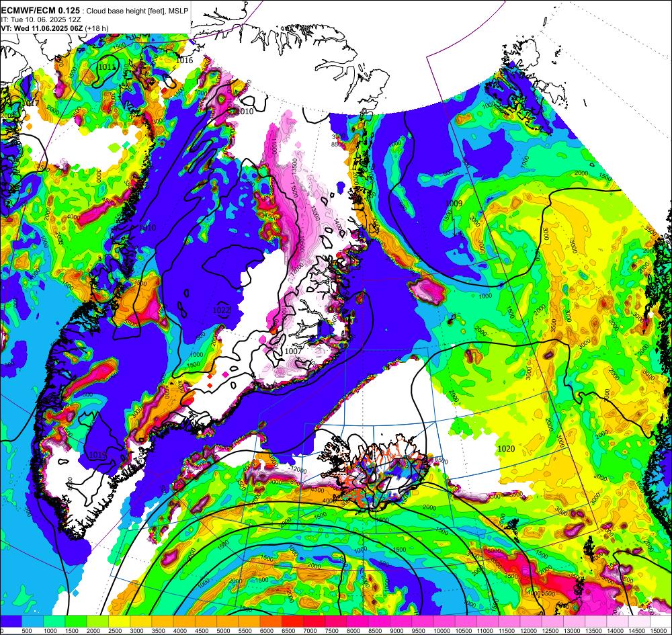This screenshot has height=635, width=672.
Task: Click the 'VT: Wed 11.06.2025 06Z' line
Action: point(42,28)
